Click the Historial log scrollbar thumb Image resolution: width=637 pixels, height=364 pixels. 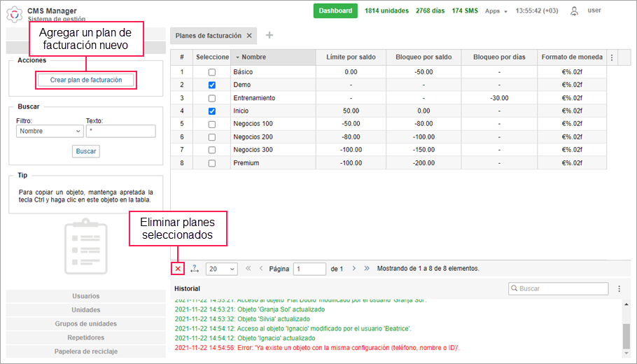pos(626,335)
